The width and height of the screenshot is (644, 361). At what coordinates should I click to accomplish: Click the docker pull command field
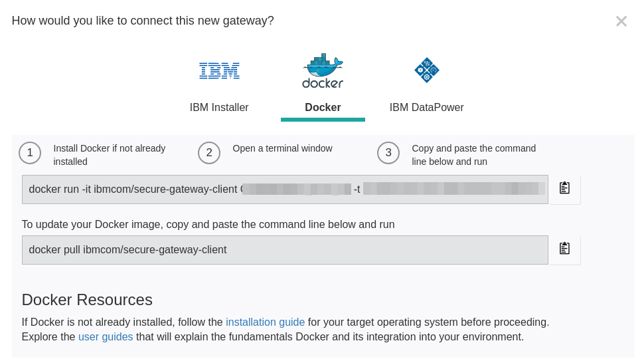pyautogui.click(x=285, y=250)
